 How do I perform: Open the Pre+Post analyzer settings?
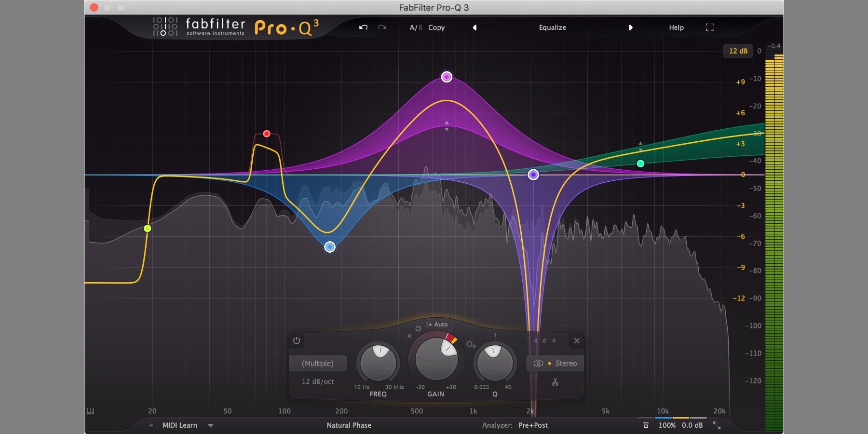click(533, 425)
